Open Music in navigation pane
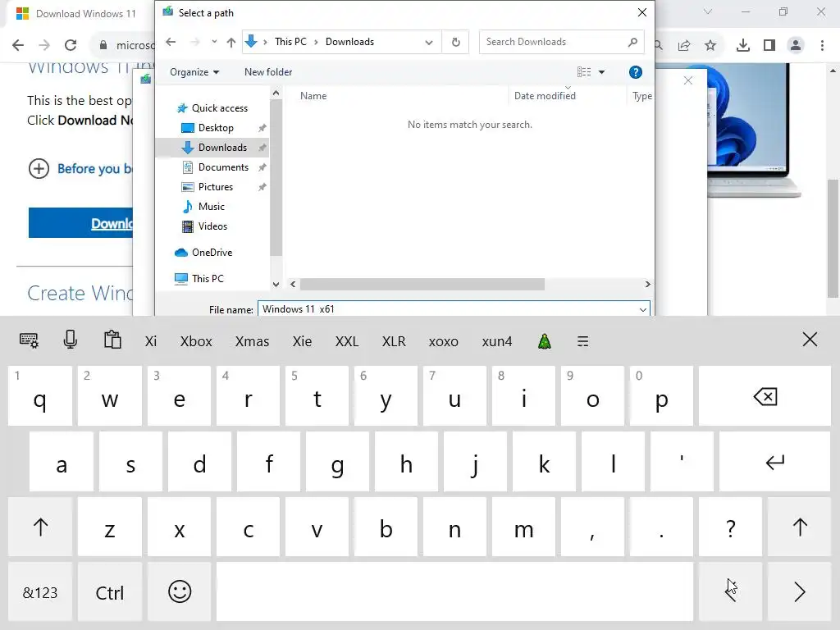 click(211, 207)
